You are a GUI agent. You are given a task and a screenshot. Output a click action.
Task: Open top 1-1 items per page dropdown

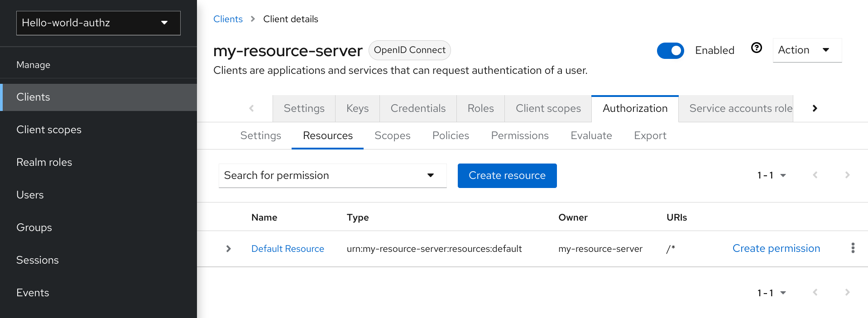(771, 175)
